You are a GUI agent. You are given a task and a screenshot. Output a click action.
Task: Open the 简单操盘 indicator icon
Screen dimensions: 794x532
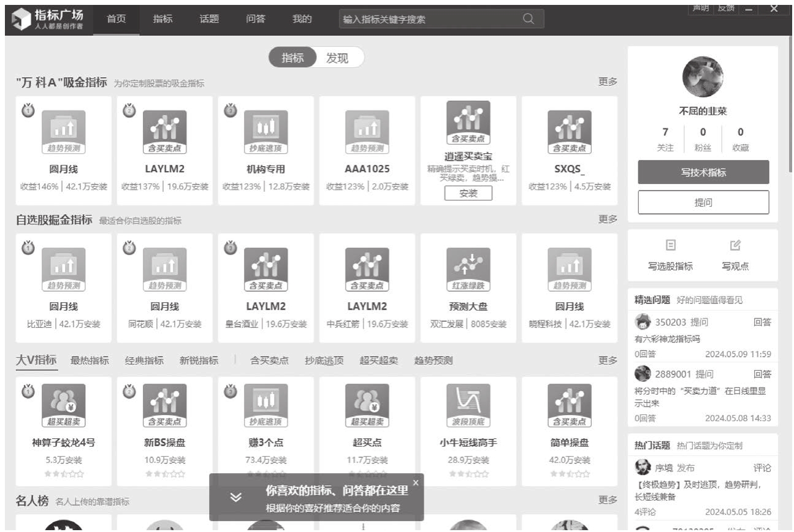point(569,406)
